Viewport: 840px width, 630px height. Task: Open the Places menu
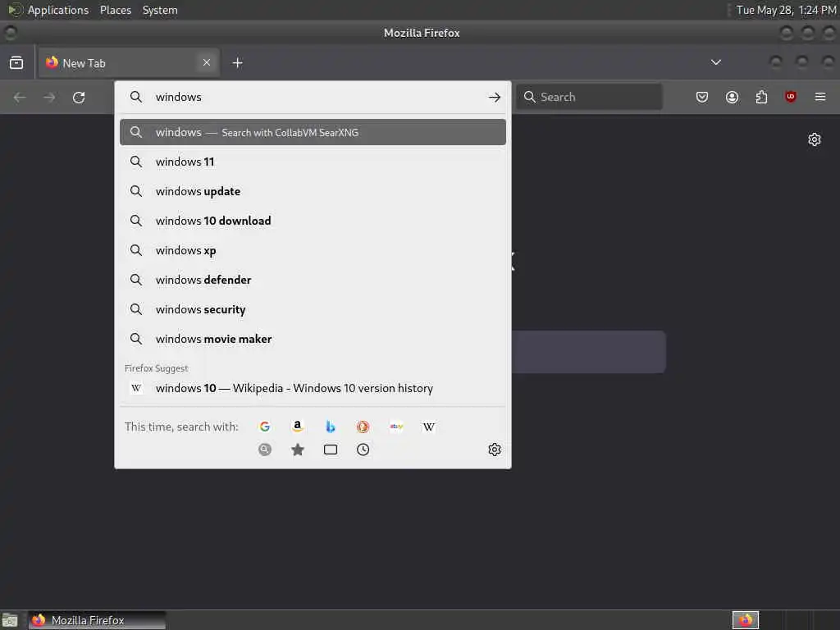pos(115,10)
